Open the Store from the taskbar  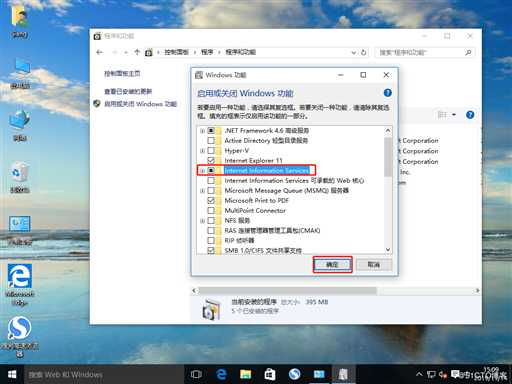[270, 374]
